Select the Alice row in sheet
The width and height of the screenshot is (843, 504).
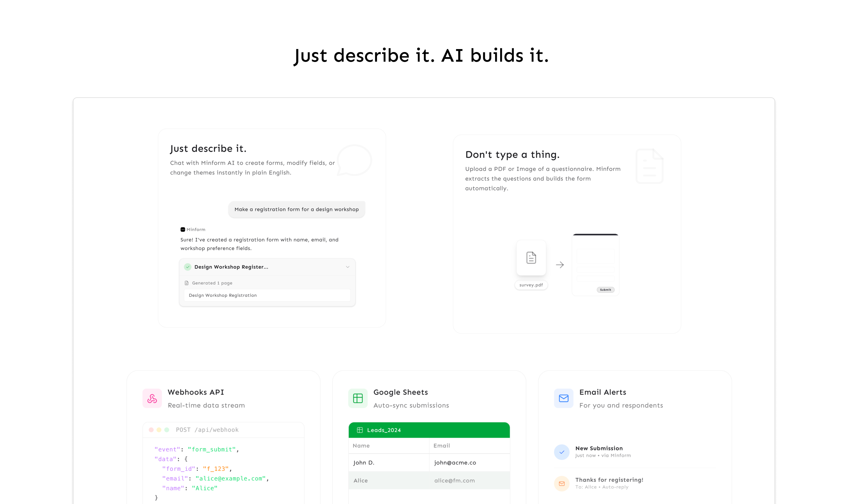429,480
